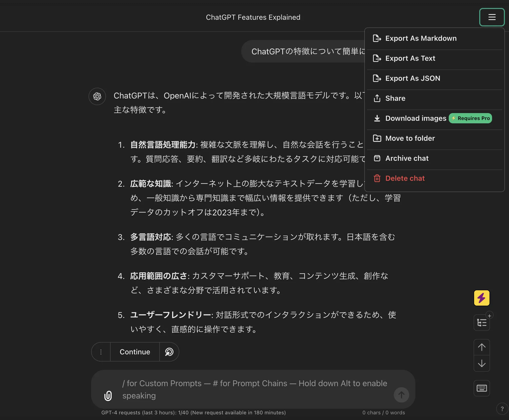Select Export As Markdown
This screenshot has height=420, width=509.
(x=434, y=38)
